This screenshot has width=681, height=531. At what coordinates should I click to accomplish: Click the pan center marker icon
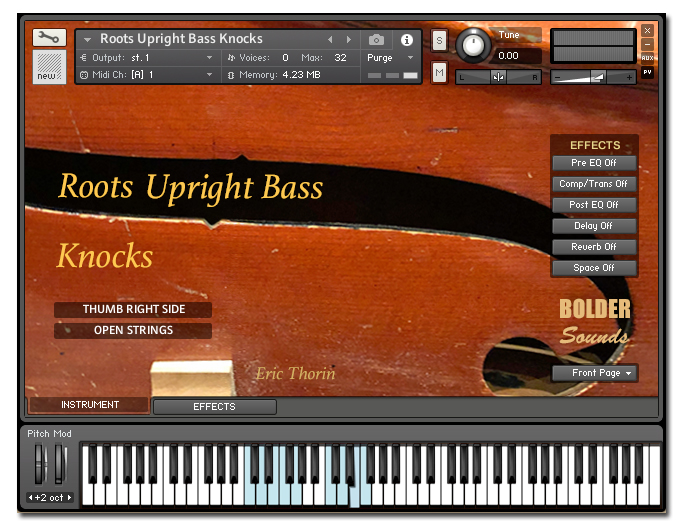[x=498, y=77]
